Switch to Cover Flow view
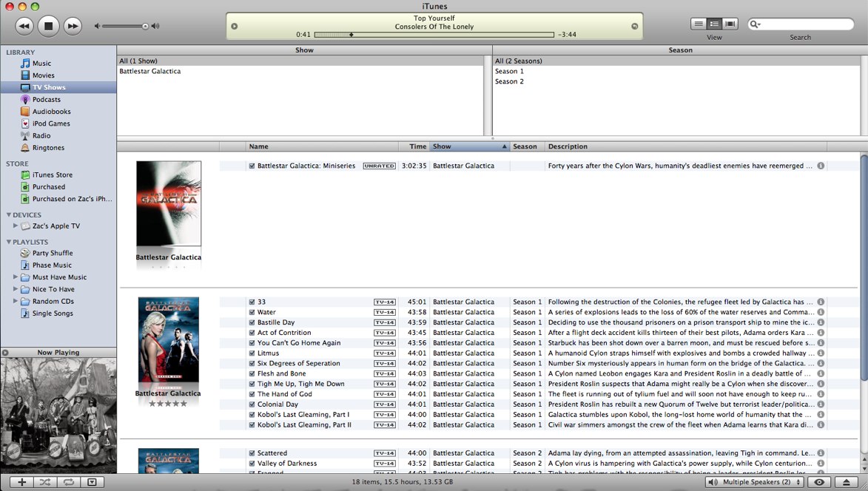Viewport: 868px width, 491px height. (730, 24)
